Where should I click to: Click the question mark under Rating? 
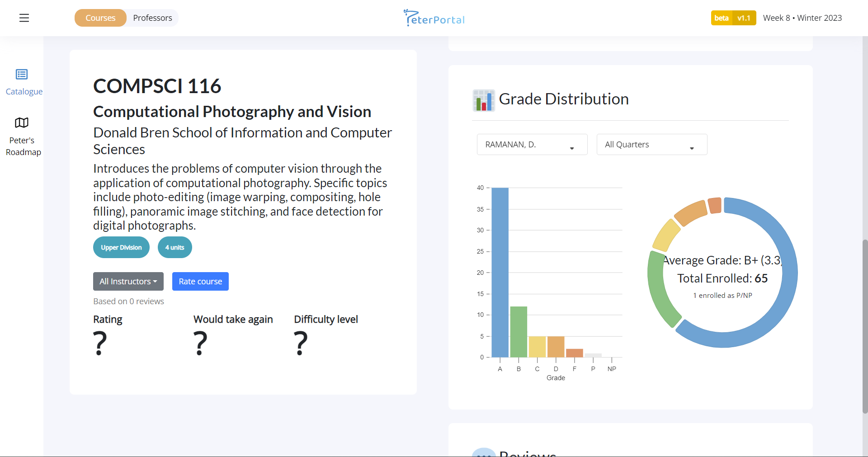click(100, 343)
